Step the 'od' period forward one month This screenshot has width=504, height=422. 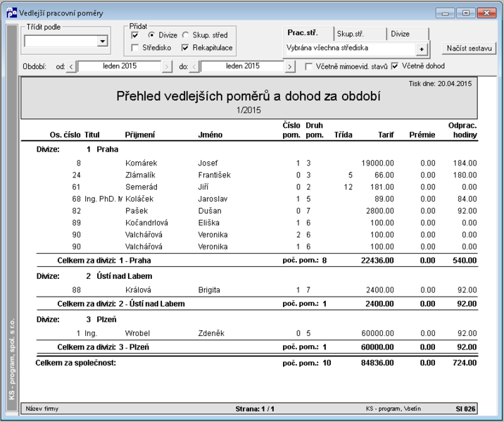[x=167, y=67]
